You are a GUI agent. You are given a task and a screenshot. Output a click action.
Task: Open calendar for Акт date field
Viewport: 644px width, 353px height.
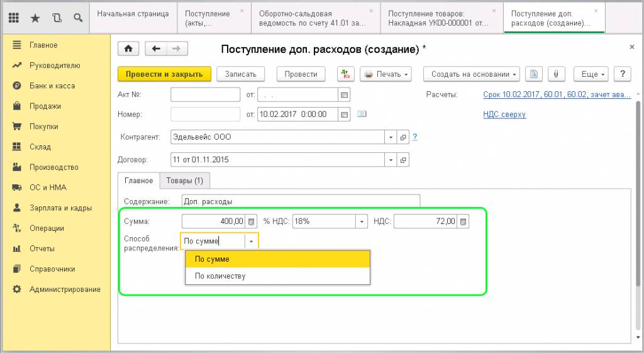pyautogui.click(x=344, y=95)
